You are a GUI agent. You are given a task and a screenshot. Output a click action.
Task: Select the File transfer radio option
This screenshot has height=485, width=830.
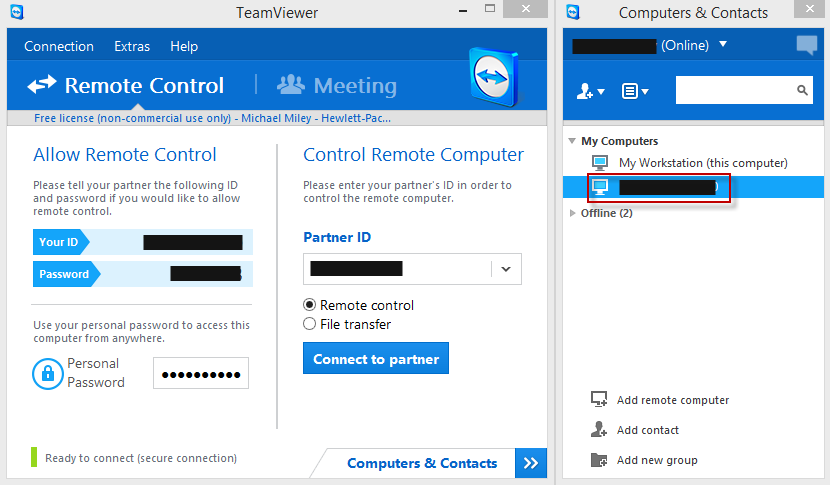pyautogui.click(x=310, y=324)
